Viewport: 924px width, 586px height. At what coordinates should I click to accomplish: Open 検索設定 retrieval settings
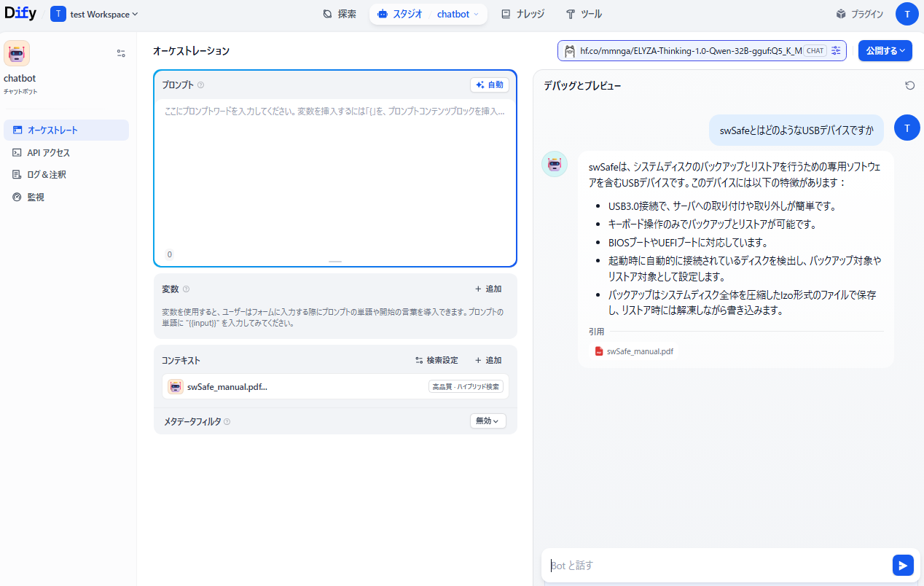coord(436,360)
